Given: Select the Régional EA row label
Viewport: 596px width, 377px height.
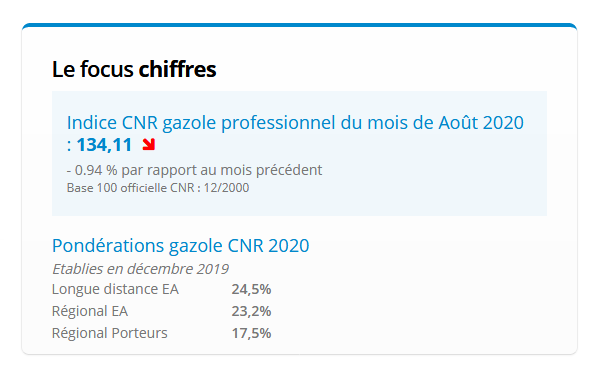Looking at the screenshot, I should coord(90,311).
